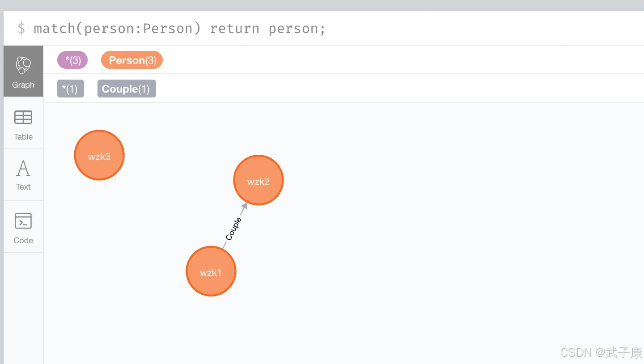Select the wzk2 node

pos(258,180)
